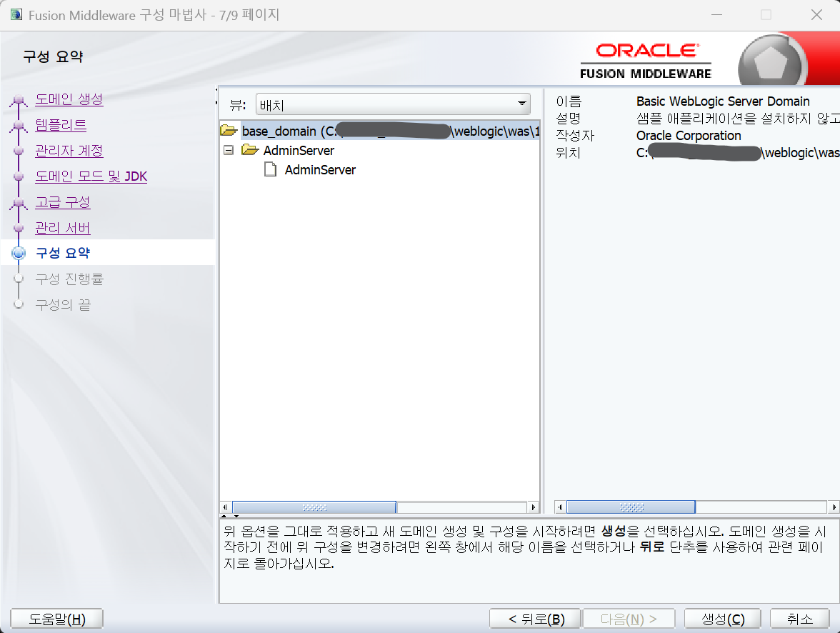Open the 관리자 계정 step link
840x633 pixels.
[69, 151]
